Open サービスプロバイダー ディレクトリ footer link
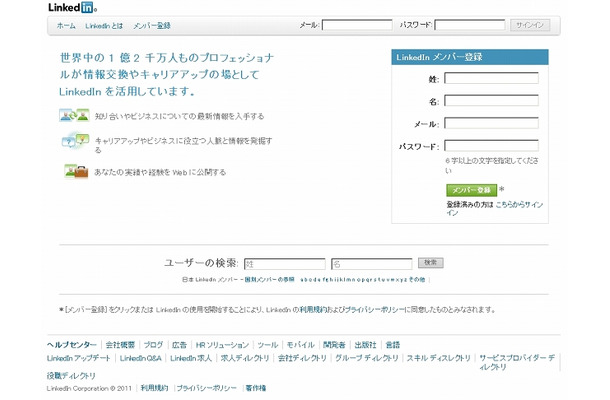610x400 pixels. 517,362
